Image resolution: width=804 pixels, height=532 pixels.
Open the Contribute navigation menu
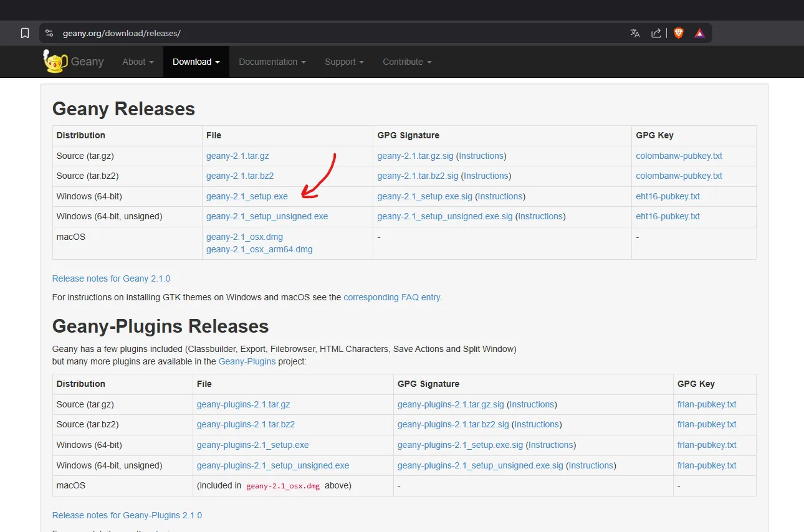[407, 62]
